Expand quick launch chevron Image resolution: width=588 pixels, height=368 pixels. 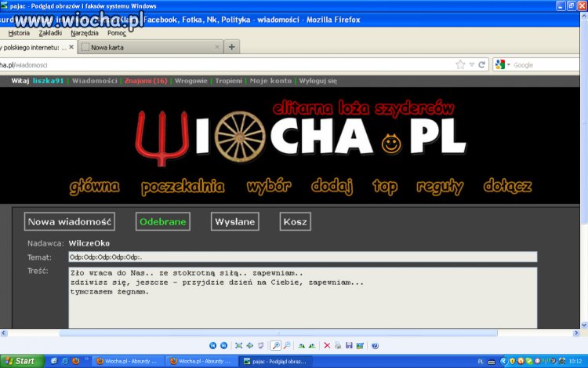(86, 359)
